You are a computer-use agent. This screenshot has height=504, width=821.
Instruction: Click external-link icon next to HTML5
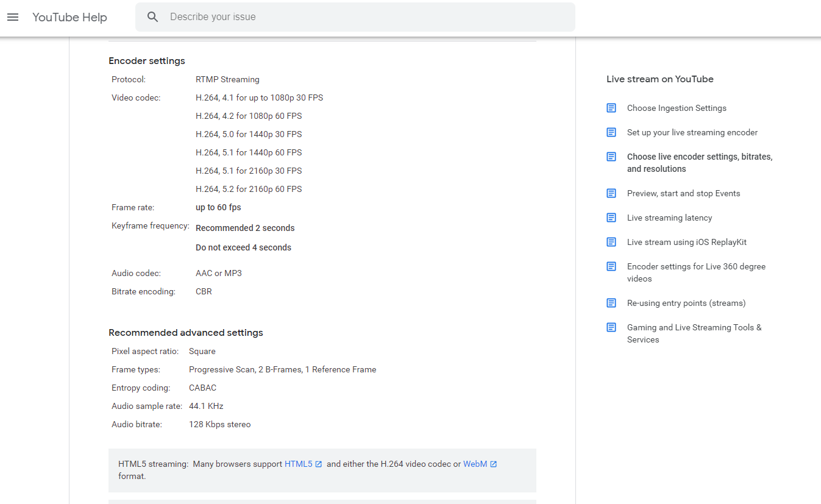click(x=319, y=464)
